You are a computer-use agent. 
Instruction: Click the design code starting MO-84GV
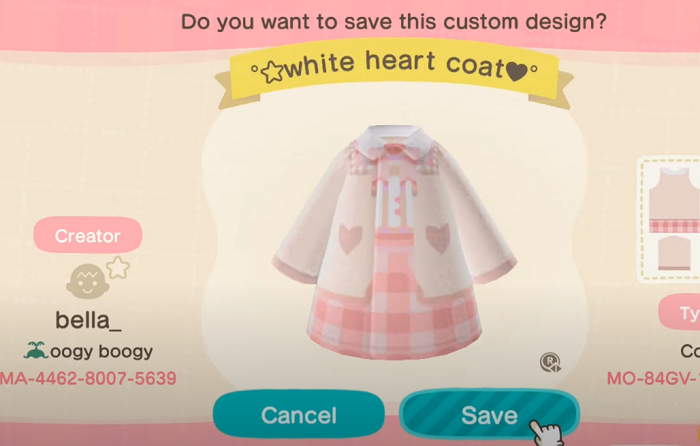(653, 379)
